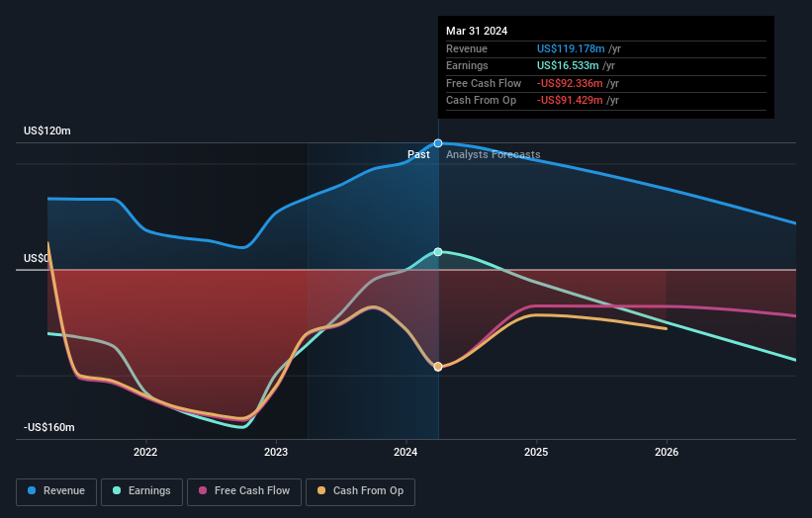Click the 2025 x-axis label
This screenshot has width=812, height=518.
[x=536, y=452]
